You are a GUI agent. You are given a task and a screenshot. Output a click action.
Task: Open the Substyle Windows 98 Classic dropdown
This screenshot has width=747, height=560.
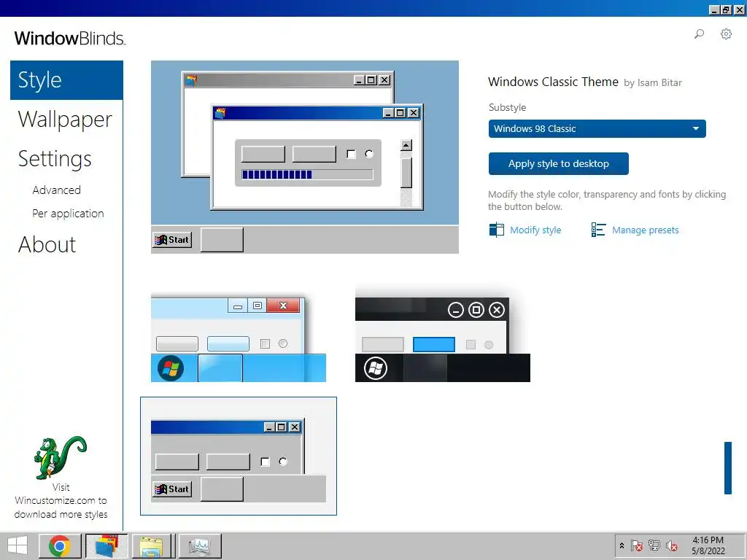[x=597, y=128]
